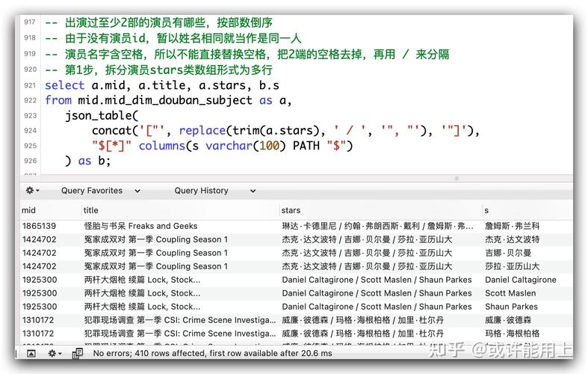Click the comment line starting 出演过至少2部的演员
The width and height of the screenshot is (588, 374).
(x=158, y=22)
